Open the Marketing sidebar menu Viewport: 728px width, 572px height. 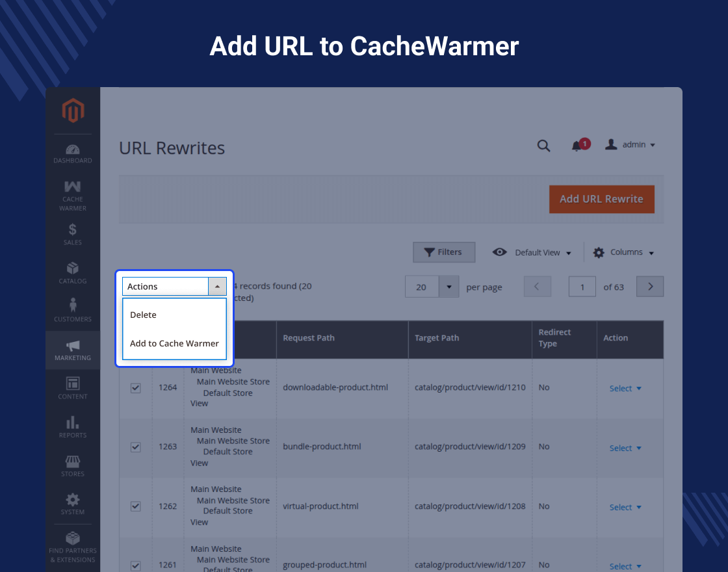coord(73,350)
